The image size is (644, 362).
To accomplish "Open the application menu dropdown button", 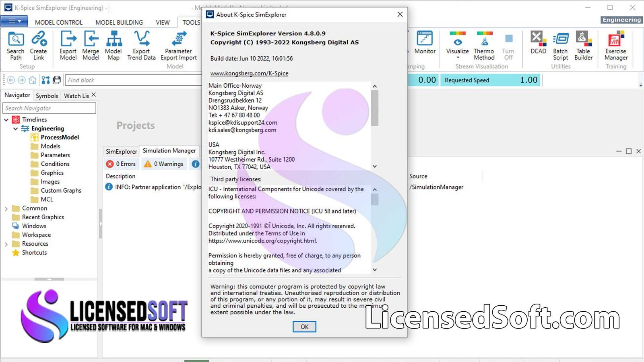I will (x=14, y=21).
